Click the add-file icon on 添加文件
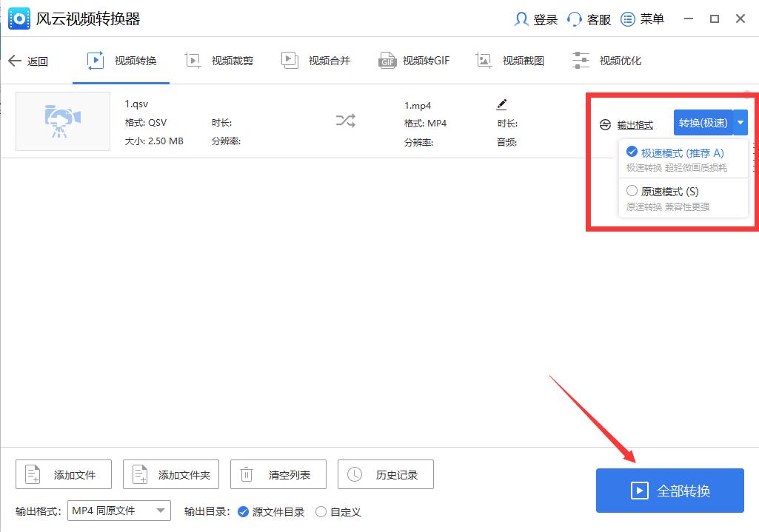The height and width of the screenshot is (532, 759). 33,474
